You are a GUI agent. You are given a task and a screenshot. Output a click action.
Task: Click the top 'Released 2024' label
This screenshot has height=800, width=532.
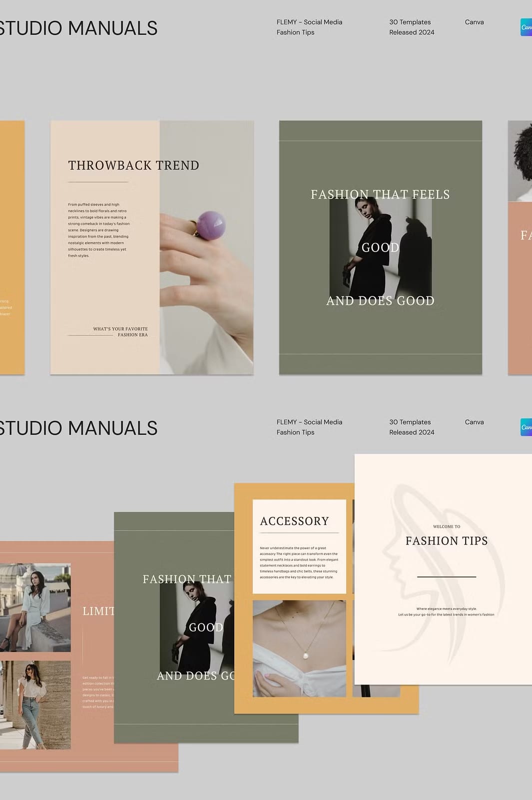[x=412, y=32]
